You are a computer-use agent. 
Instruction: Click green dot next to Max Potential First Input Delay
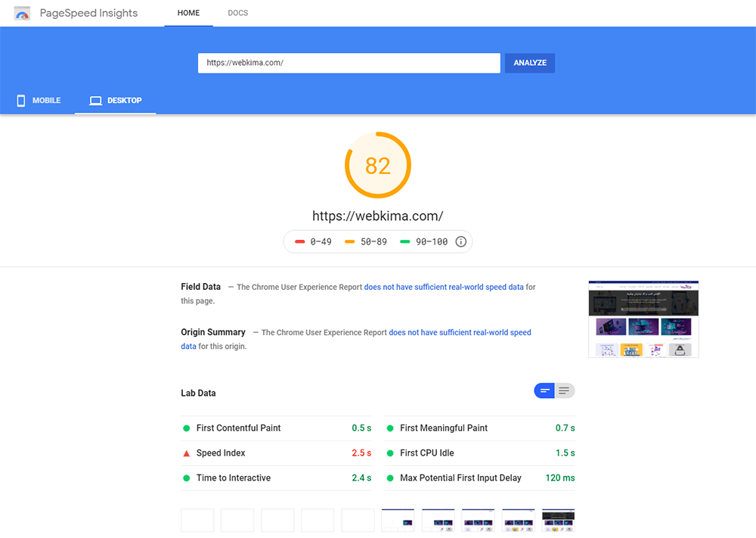[390, 478]
